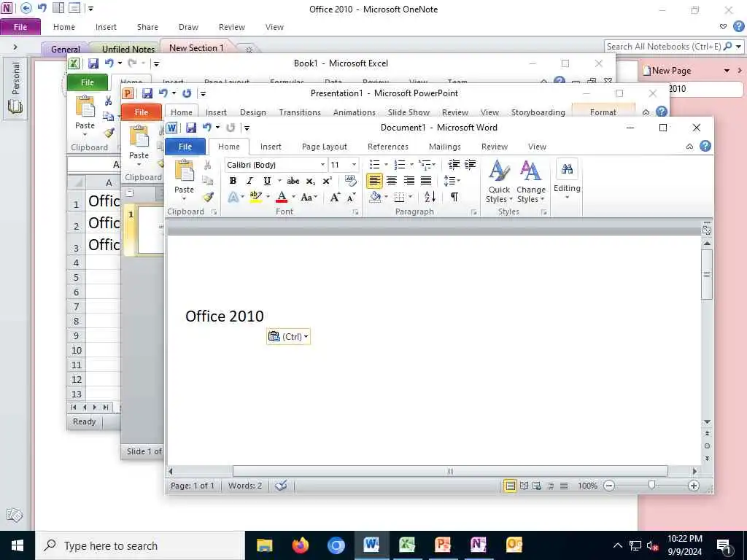Viewport: 747px width, 560px height.
Task: Open Outlook from the taskbar
Action: (514, 545)
